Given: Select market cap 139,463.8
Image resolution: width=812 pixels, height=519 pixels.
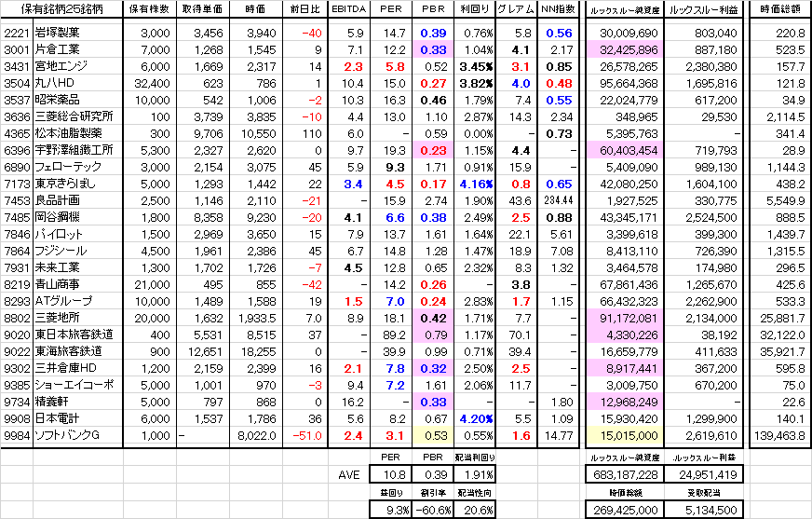Looking at the screenshot, I should point(779,436).
